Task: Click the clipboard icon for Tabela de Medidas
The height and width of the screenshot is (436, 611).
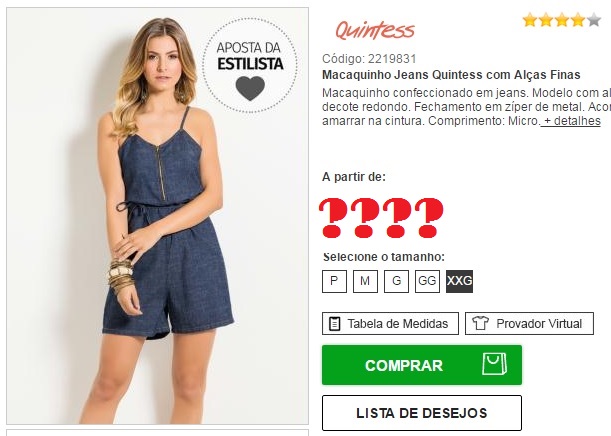Action: click(x=334, y=324)
